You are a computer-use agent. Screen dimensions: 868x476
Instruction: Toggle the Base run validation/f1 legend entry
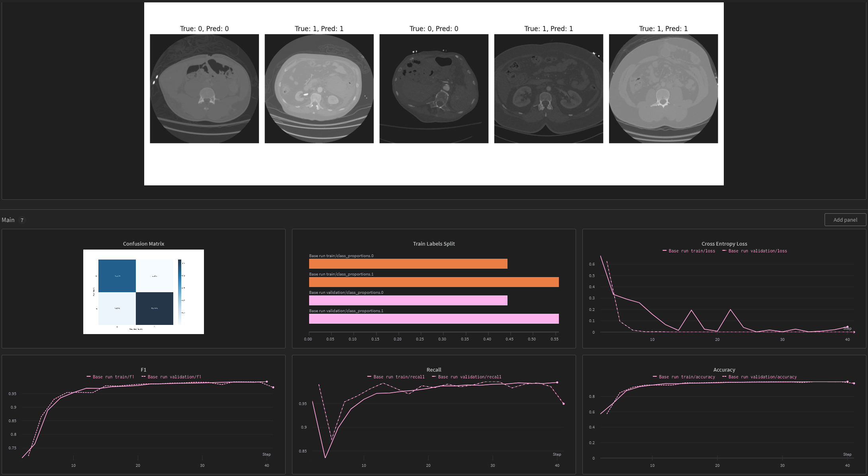[x=171, y=377]
